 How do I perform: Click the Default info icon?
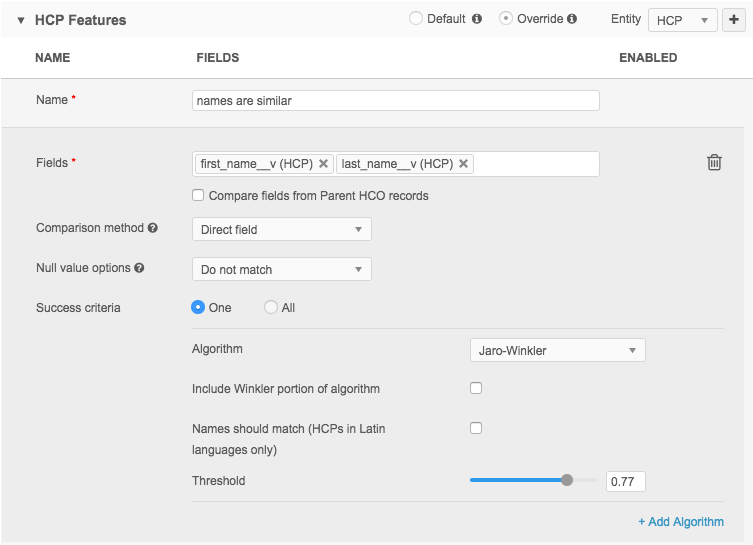click(x=477, y=19)
